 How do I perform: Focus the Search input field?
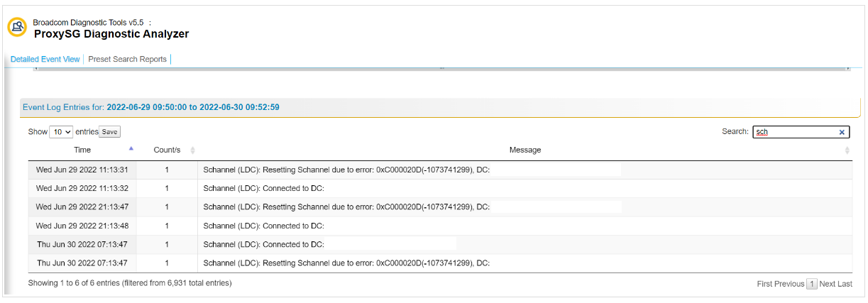(801, 132)
